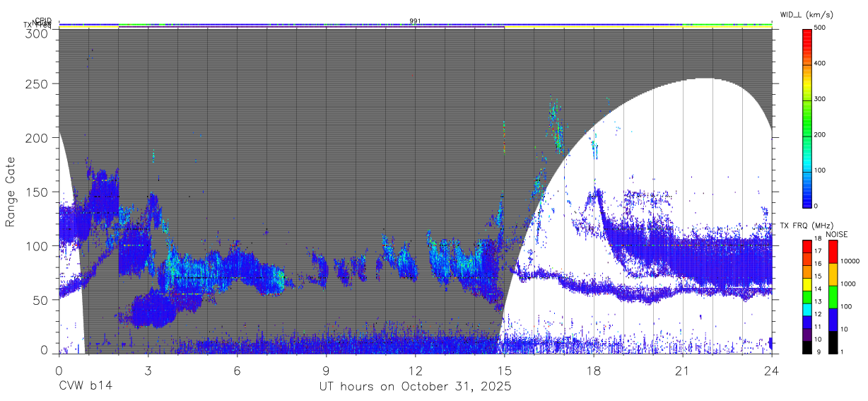Click the 24 tick on the UT hours axis

[772, 370]
